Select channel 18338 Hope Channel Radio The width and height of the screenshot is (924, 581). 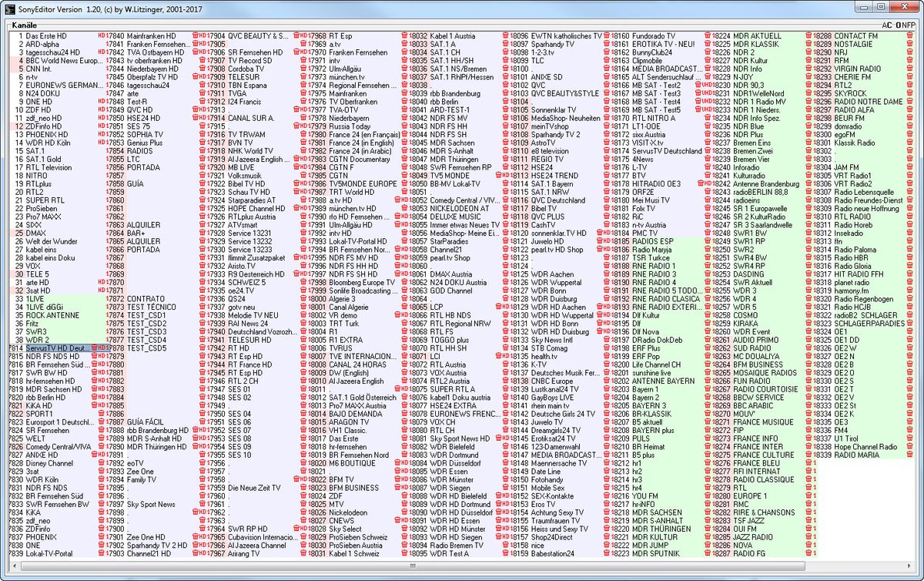point(865,446)
